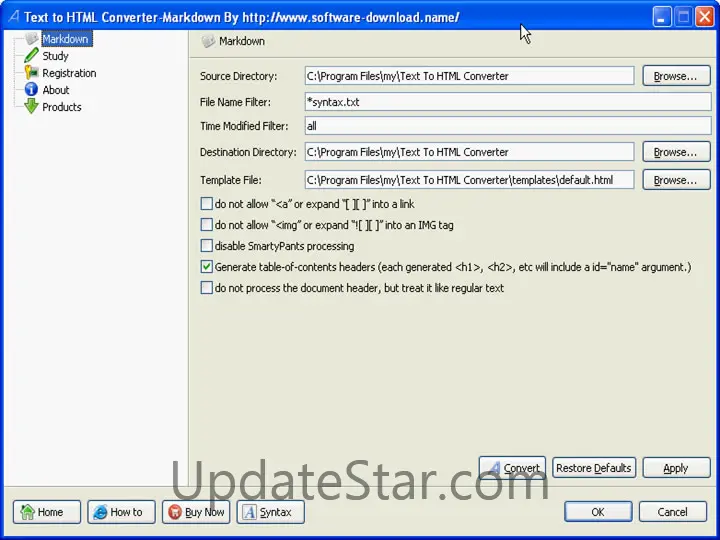The width and height of the screenshot is (720, 540).
Task: Click the Time Modified Filter label
Action: [x=244, y=126]
